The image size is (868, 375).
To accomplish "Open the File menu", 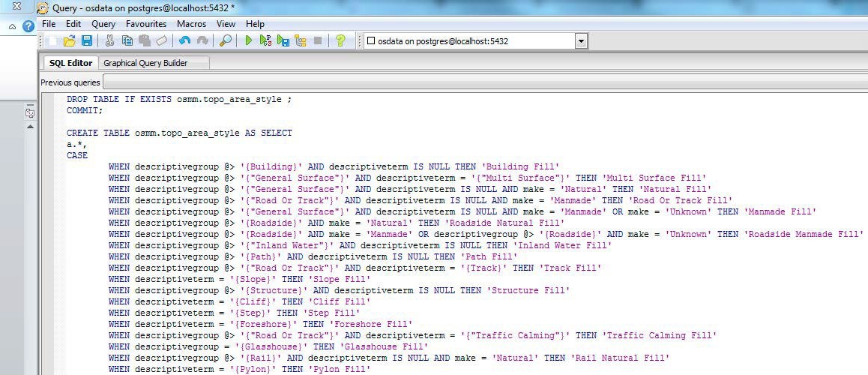I will (49, 24).
